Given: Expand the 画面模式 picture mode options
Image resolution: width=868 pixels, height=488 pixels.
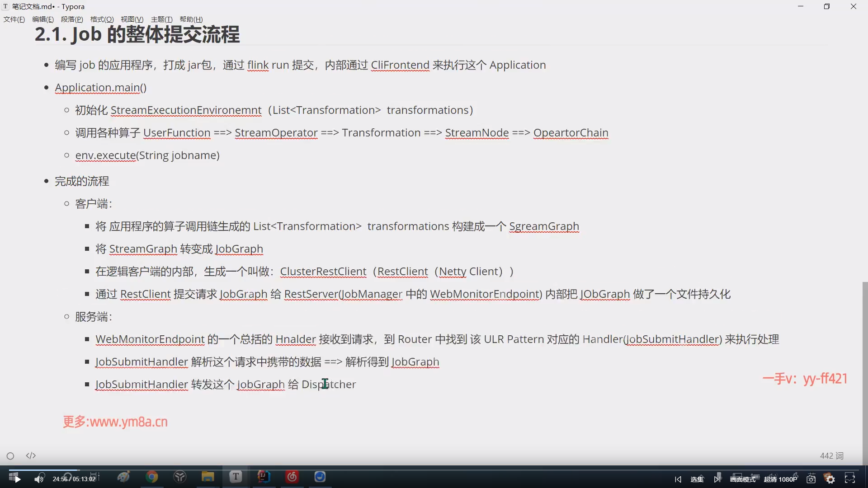Looking at the screenshot, I should pyautogui.click(x=743, y=479).
